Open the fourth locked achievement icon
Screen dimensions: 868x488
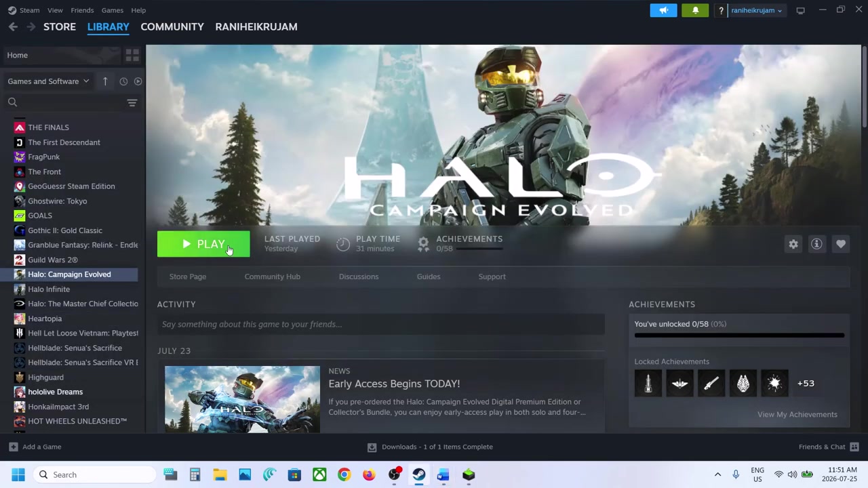pos(743,384)
